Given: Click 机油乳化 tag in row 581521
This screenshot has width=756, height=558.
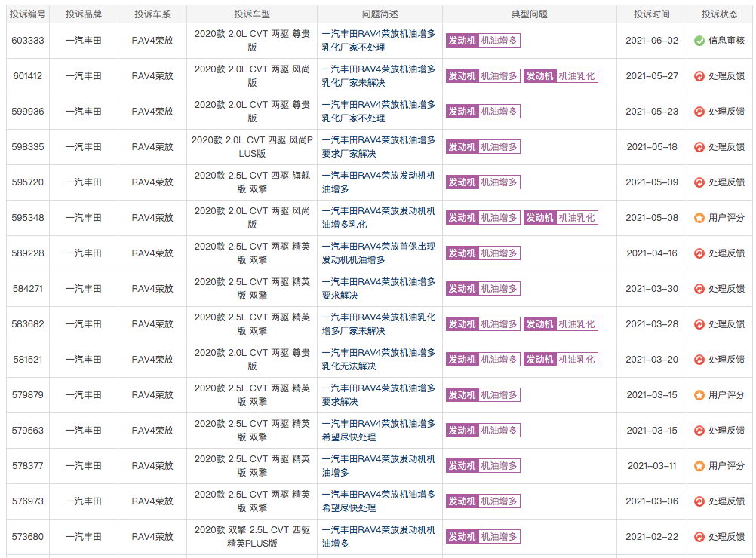Looking at the screenshot, I should point(576,360).
